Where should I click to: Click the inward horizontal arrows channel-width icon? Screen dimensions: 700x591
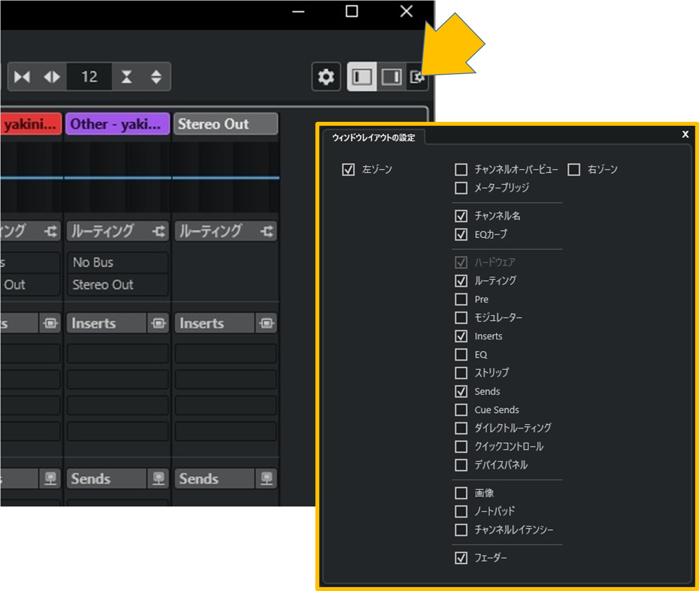pos(22,77)
